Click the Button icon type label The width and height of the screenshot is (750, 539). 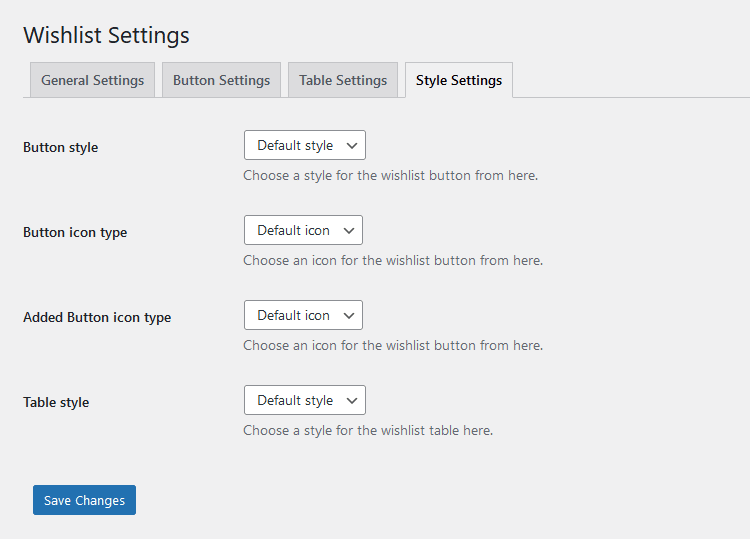click(75, 232)
